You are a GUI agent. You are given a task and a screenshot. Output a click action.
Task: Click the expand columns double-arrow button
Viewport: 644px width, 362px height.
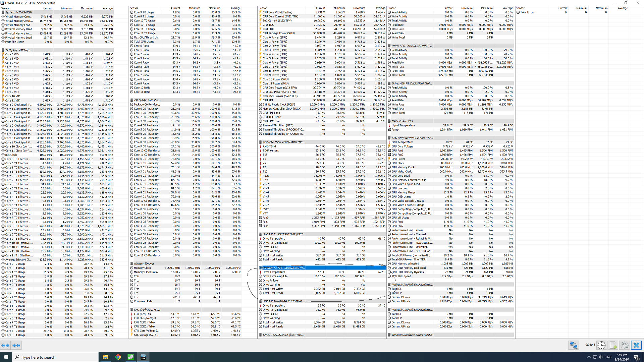pos(5,345)
